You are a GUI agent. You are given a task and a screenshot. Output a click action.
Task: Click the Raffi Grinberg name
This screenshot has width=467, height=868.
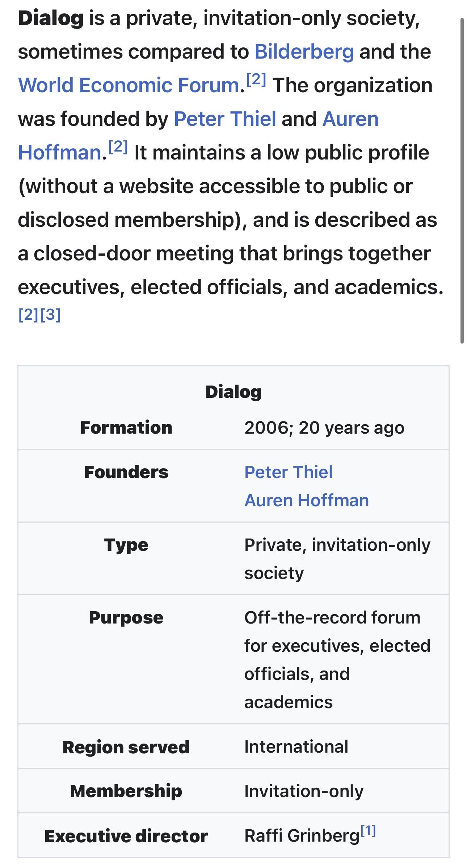pos(302,836)
